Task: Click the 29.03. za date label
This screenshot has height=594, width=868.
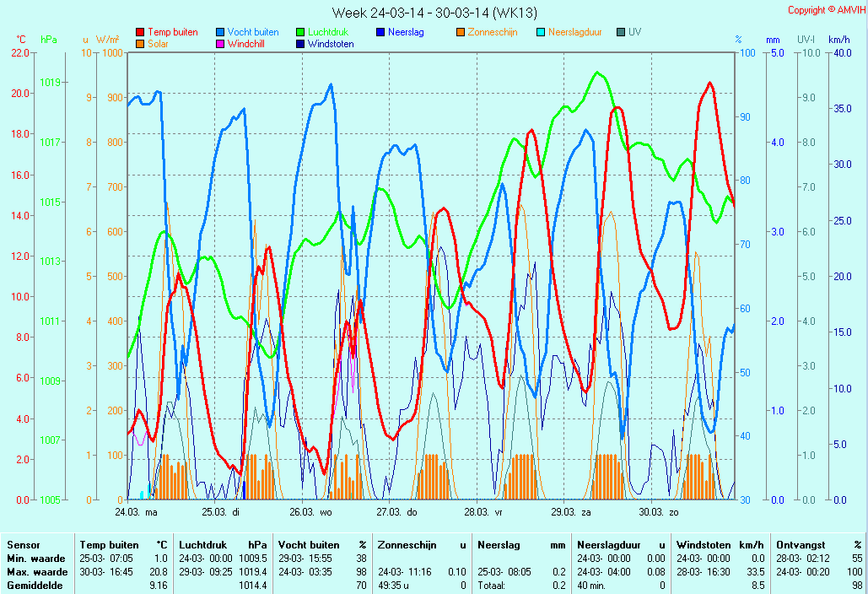Action: (x=571, y=511)
